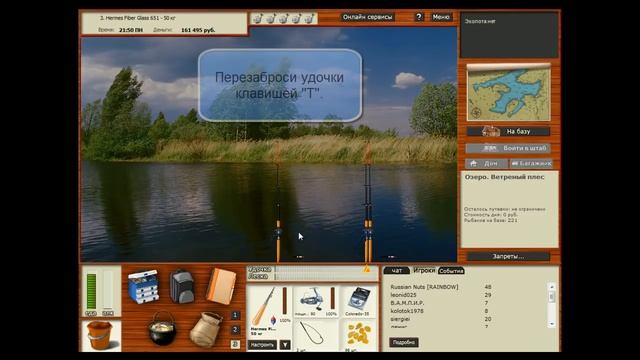Open the orange fish bucket
Screen dimensions: 640x360
click(x=100, y=335)
